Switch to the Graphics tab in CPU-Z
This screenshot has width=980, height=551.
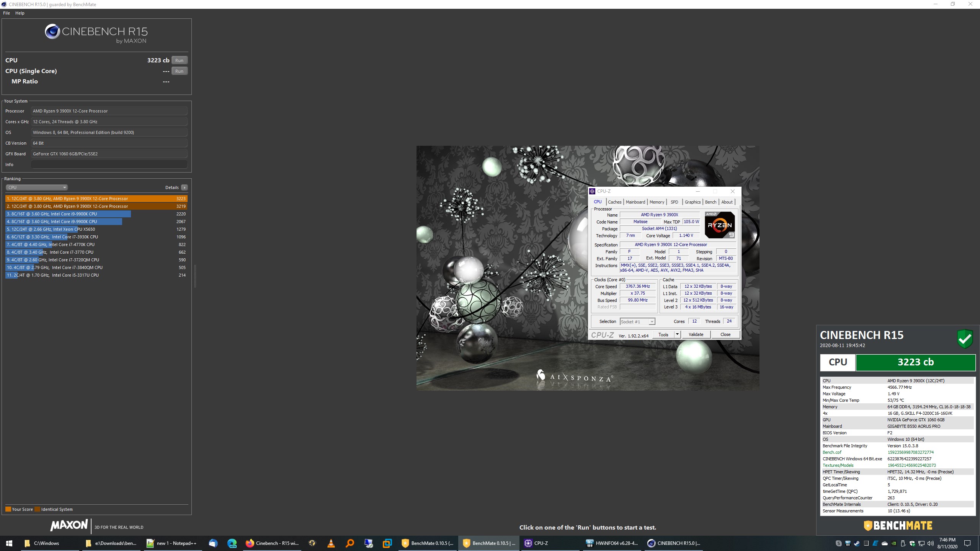point(693,202)
